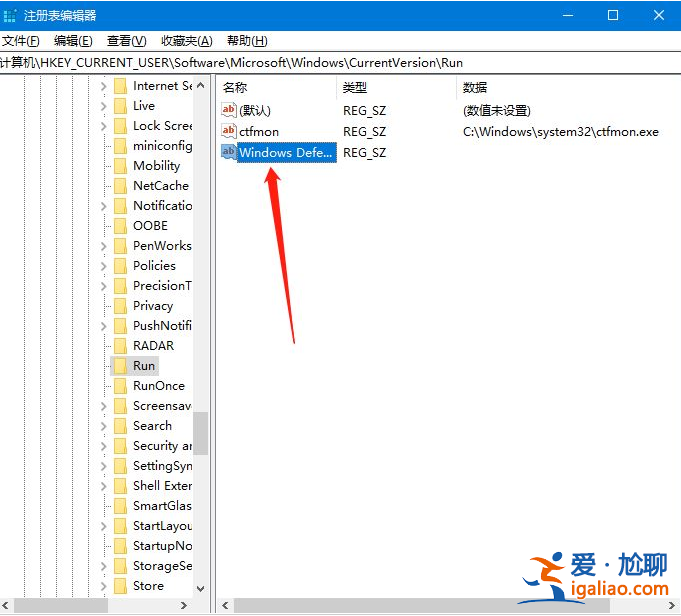Screen dimensions: 681x616
Task: Open the 帮助(H) menu
Action: pyautogui.click(x=247, y=41)
